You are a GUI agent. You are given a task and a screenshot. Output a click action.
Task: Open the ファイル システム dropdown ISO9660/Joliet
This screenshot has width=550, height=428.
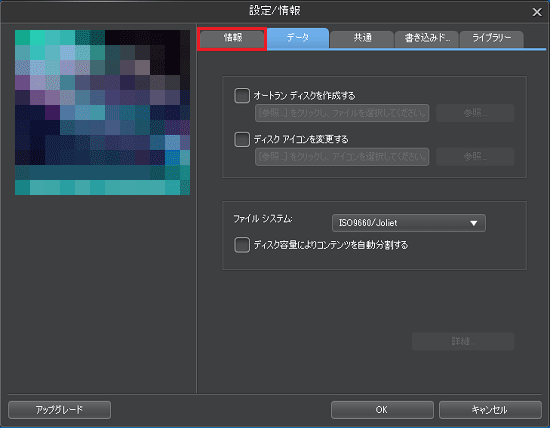[x=409, y=223]
